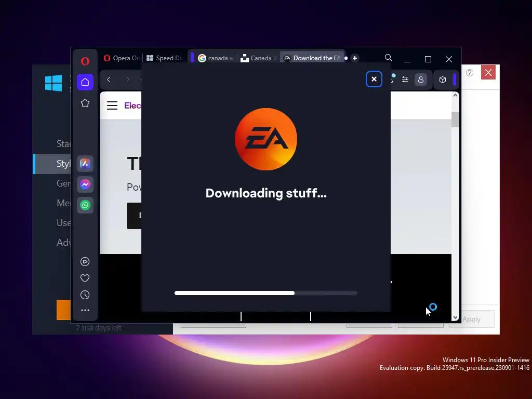The height and width of the screenshot is (399, 532).
Task: Open help question mark in background window
Action: coord(470,73)
